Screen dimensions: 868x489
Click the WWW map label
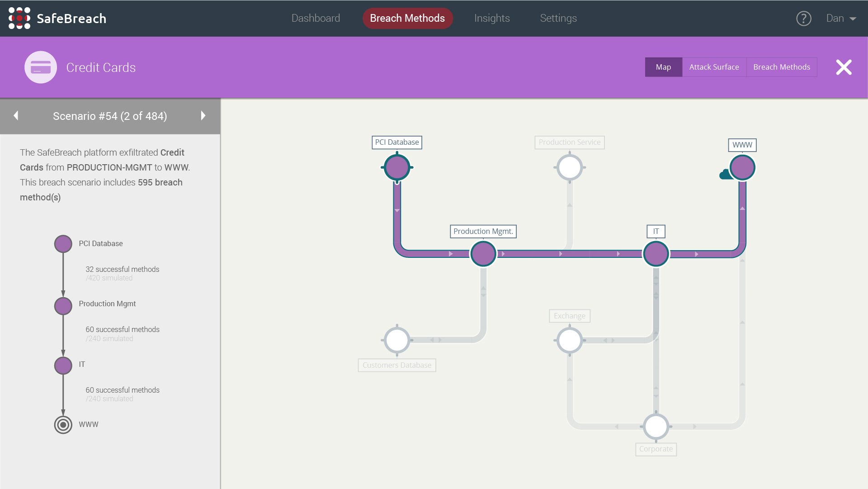[742, 145]
